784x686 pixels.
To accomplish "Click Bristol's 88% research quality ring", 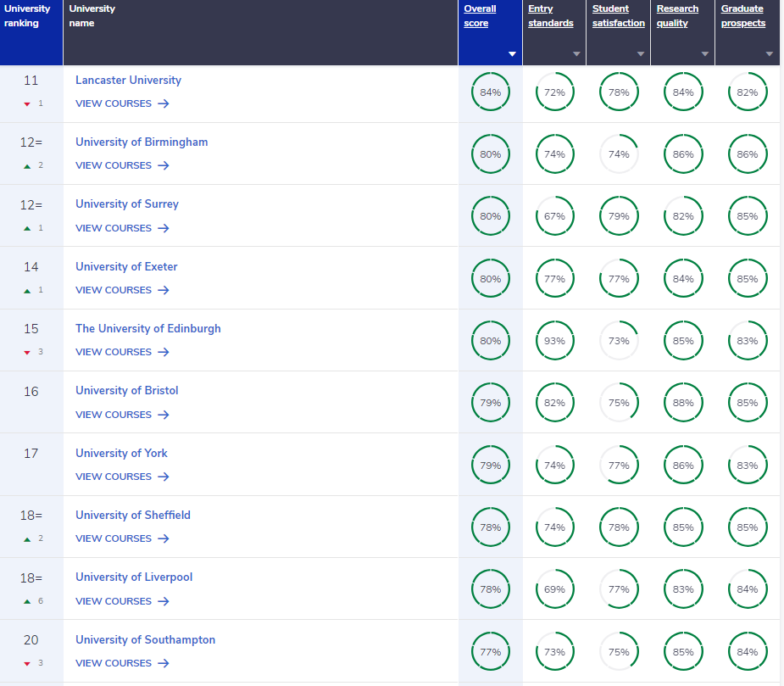I will 683,403.
